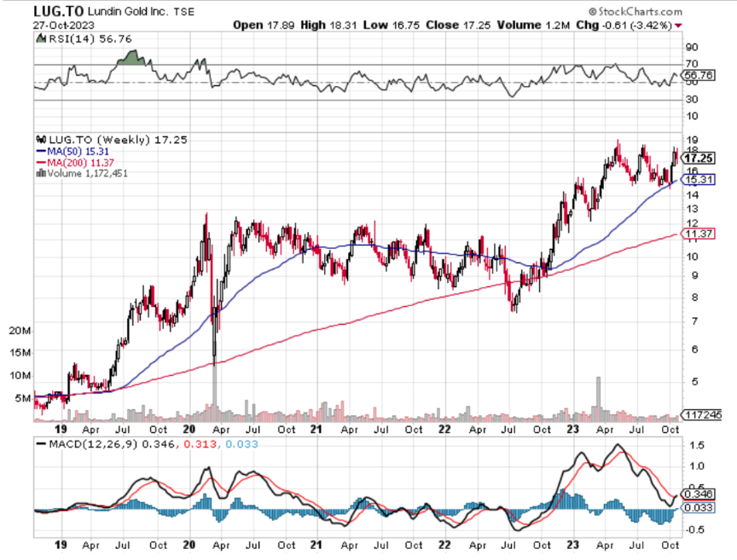Click the candlestick icon beside LUG.TO (Weekly)

point(41,140)
